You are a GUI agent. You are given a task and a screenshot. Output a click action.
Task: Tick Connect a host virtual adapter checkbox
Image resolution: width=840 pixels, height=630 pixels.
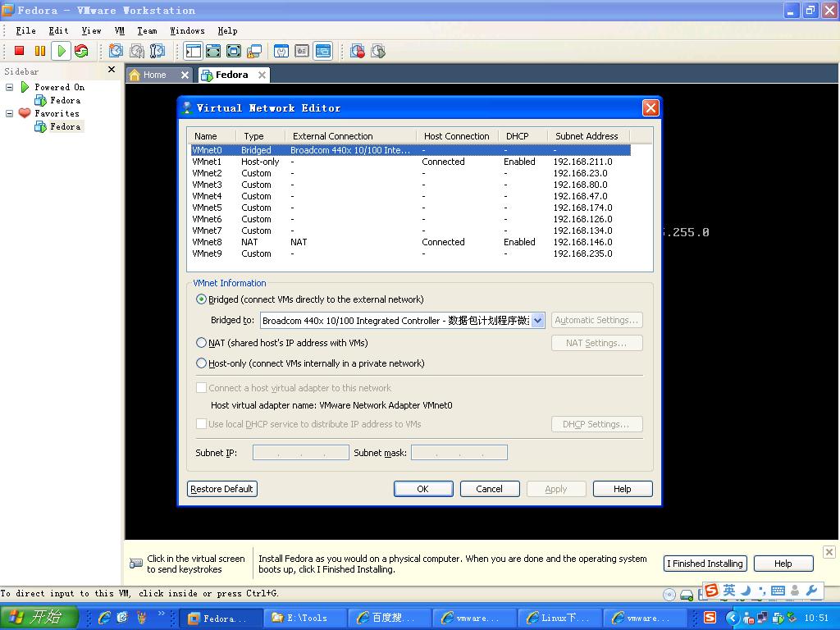pyautogui.click(x=202, y=387)
